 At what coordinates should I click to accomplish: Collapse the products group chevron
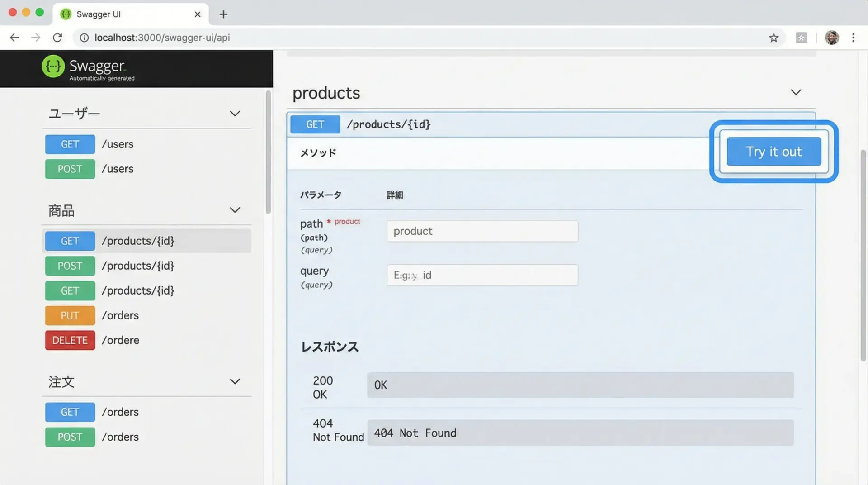click(x=796, y=92)
